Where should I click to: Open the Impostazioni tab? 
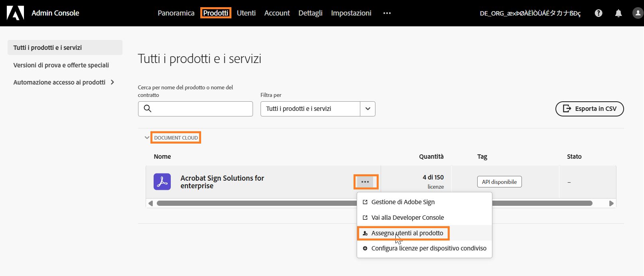351,13
